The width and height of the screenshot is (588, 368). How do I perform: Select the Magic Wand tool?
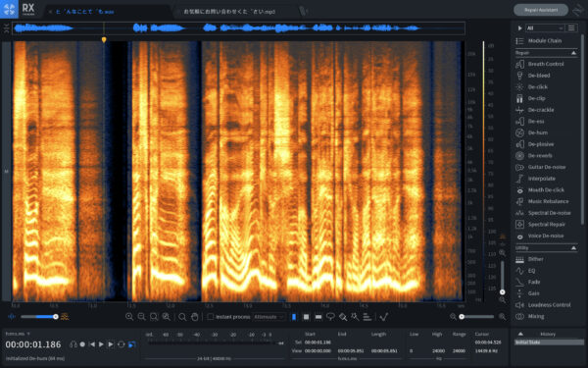point(355,317)
